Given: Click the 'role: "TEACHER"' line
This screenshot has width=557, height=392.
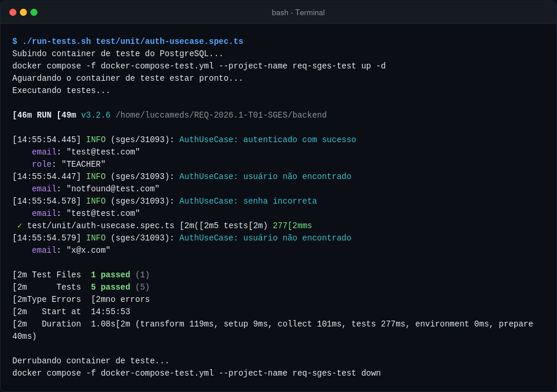Looking at the screenshot, I should click(68, 164).
